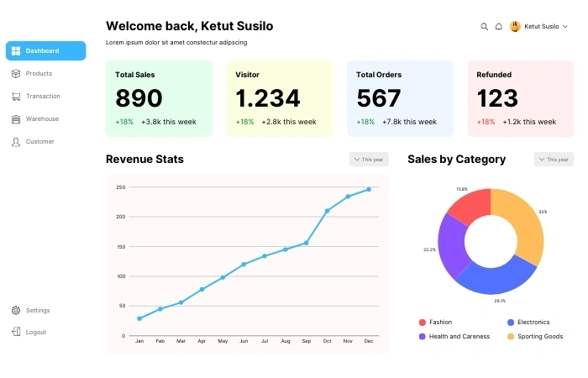Click the Warehouse building icon
Image resolution: width=588 pixels, height=378 pixels.
click(x=16, y=119)
